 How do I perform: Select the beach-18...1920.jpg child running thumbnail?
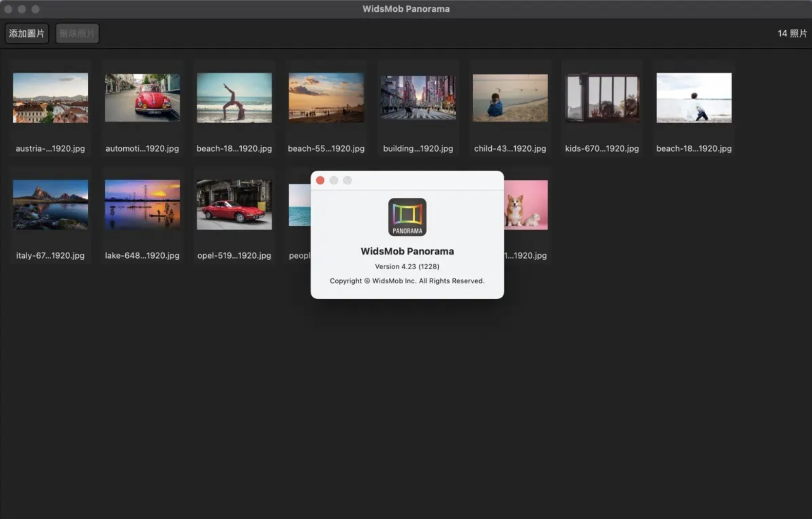click(694, 98)
